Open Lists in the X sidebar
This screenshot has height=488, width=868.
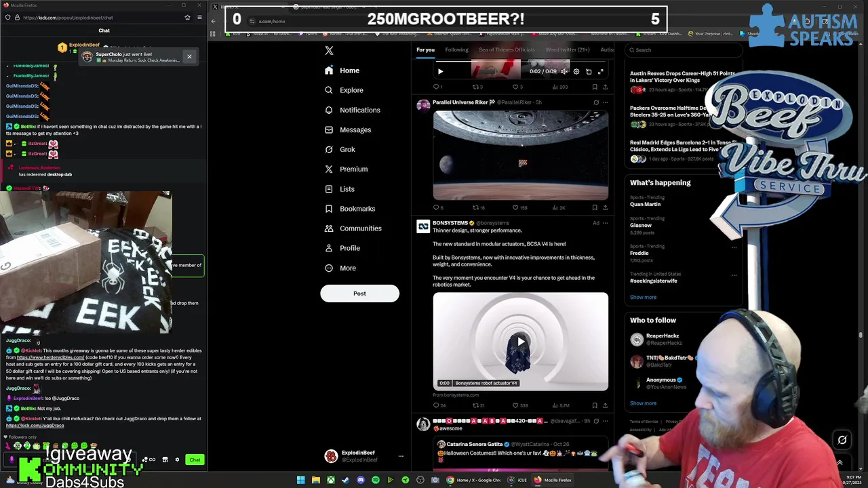[340, 189]
